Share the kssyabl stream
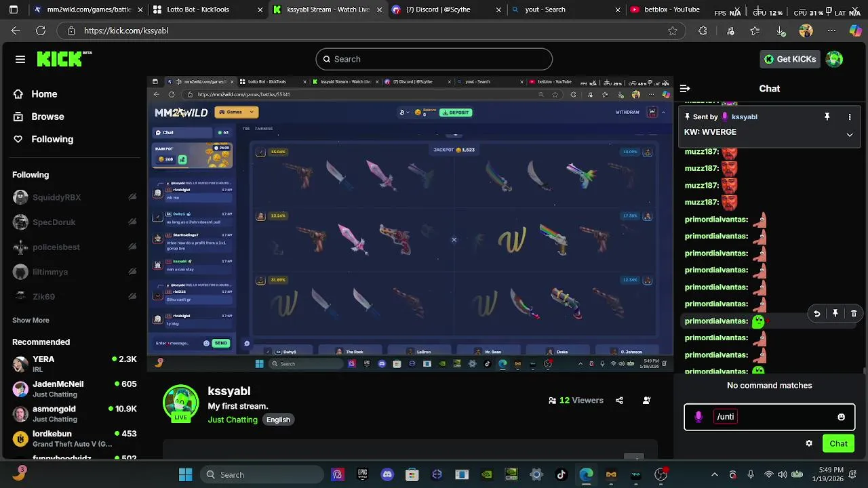Screen dimensions: 868x488 point(619,401)
